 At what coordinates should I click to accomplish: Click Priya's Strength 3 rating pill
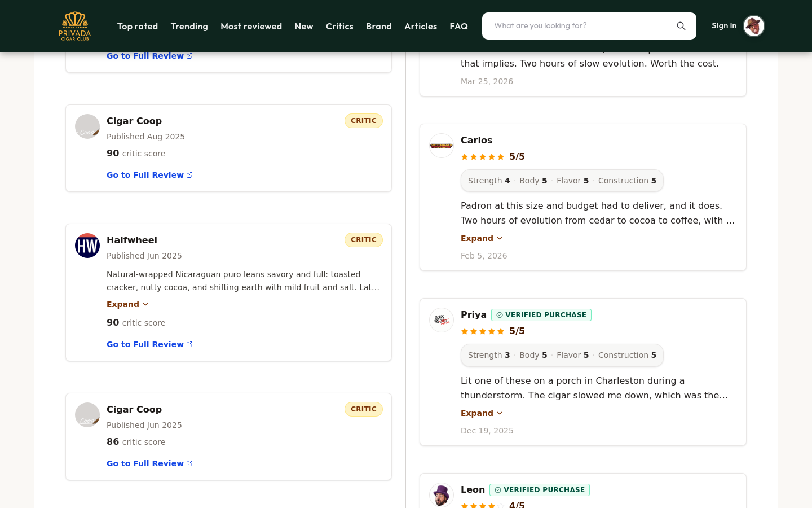tap(489, 355)
